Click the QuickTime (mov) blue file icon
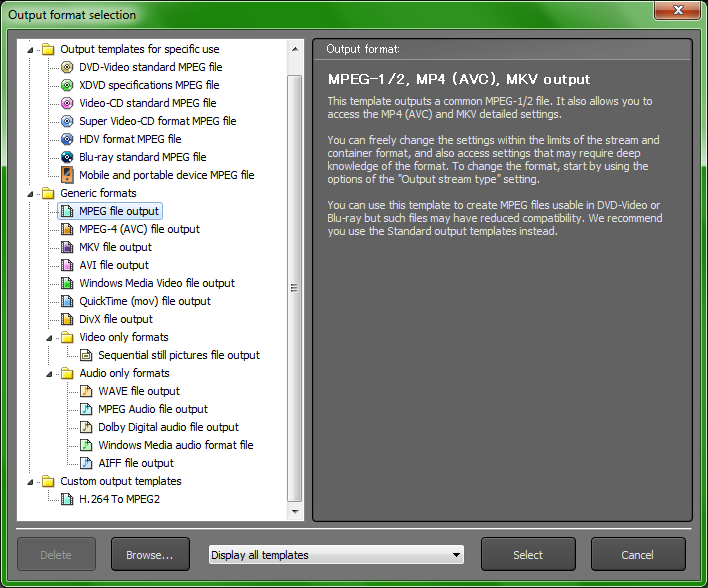 click(67, 301)
